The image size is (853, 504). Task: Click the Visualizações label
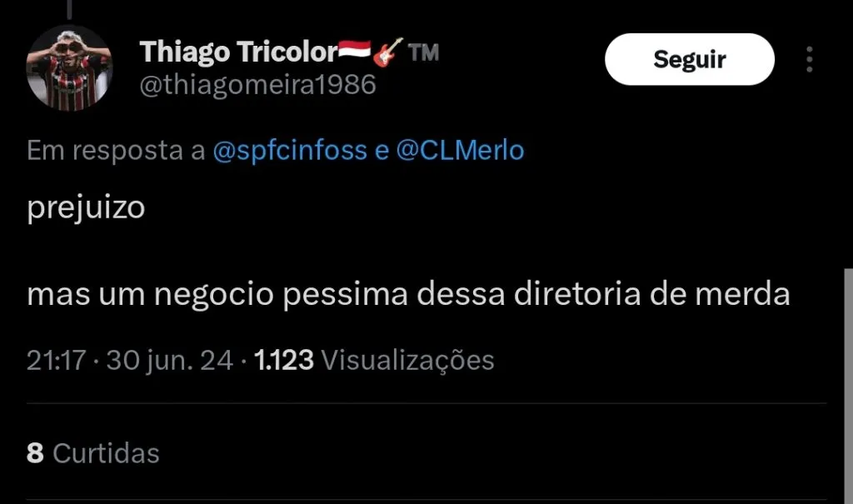[407, 361]
